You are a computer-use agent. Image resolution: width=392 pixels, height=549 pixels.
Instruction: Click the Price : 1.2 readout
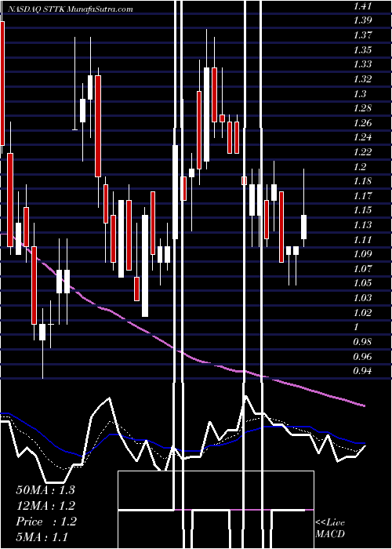pos(45,522)
